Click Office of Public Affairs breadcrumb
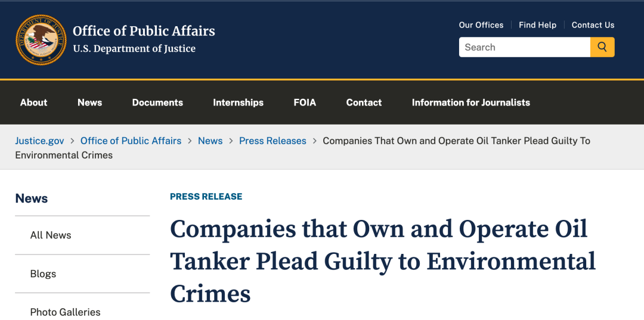The height and width of the screenshot is (320, 644). 131,141
